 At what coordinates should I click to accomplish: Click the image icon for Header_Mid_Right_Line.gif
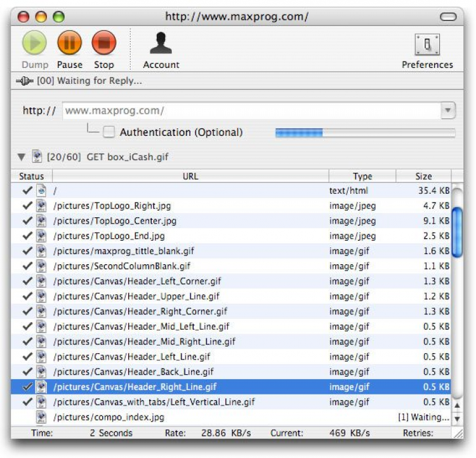pos(41,341)
